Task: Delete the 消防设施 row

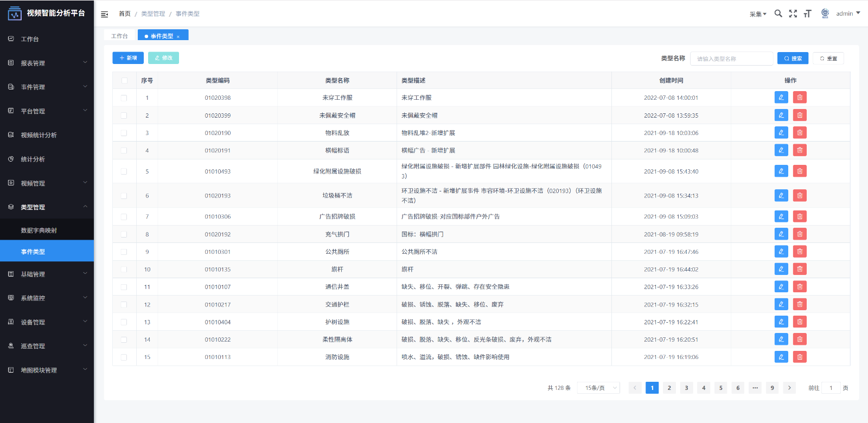Action: click(799, 357)
